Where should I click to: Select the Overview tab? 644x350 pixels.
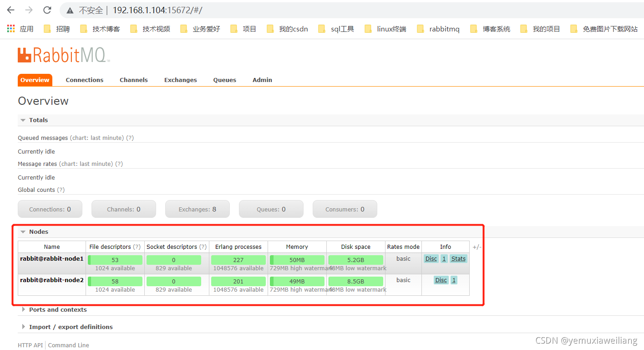click(x=35, y=80)
